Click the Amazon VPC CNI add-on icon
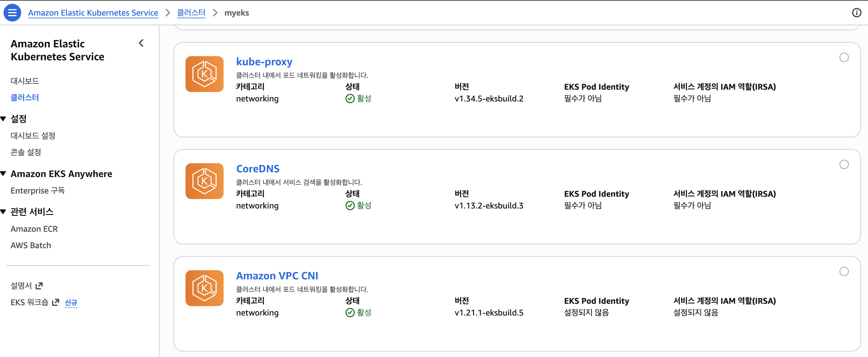The width and height of the screenshot is (868, 357). (x=204, y=288)
